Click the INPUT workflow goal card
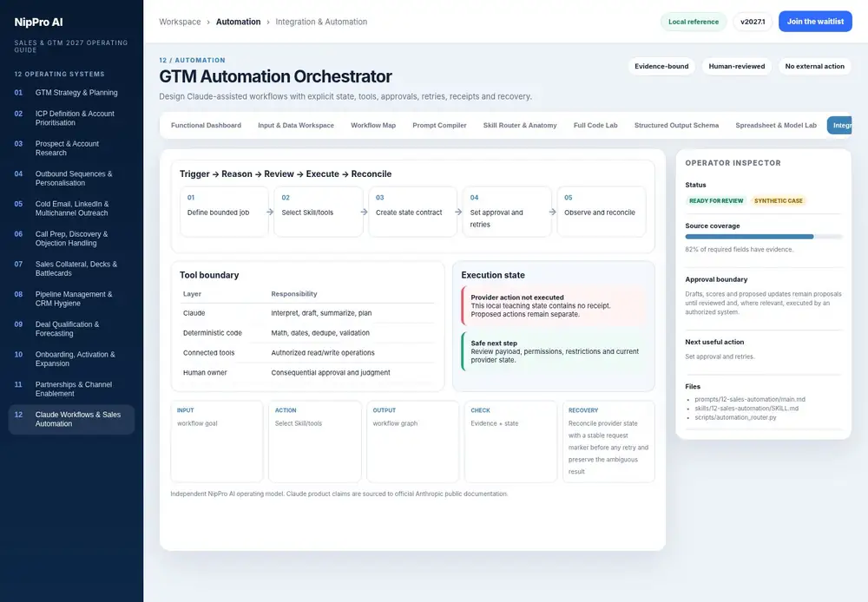868x602 pixels. coord(216,442)
